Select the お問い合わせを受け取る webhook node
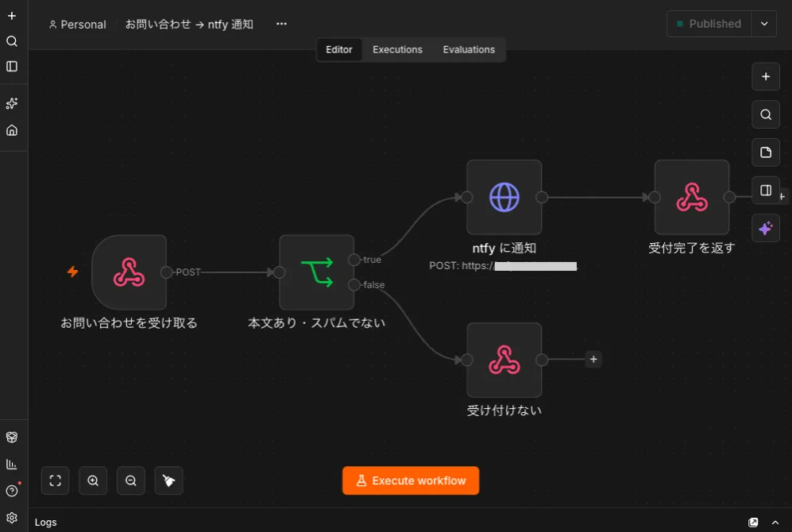The width and height of the screenshot is (792, 532). [129, 272]
